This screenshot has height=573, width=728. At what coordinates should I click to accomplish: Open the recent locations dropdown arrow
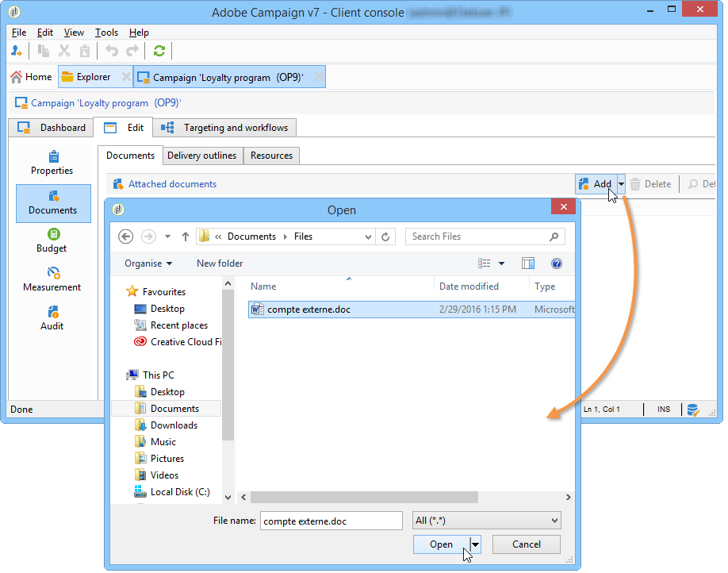click(x=167, y=237)
